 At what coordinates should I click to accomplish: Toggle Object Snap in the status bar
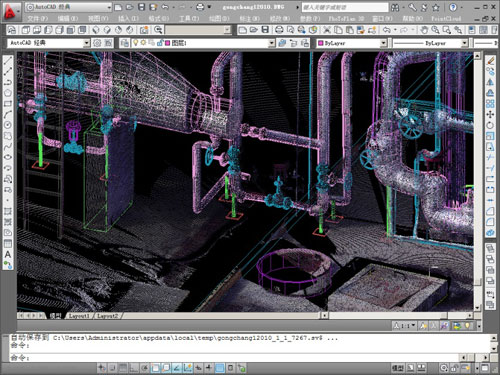[x=155, y=368]
